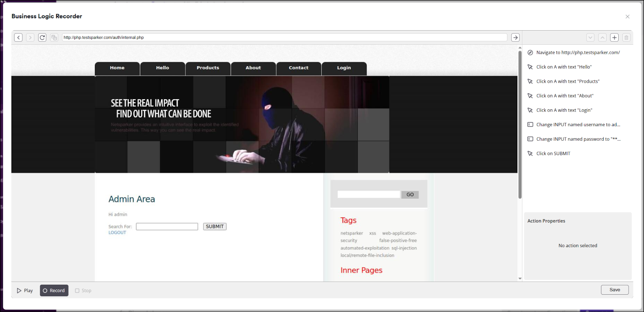Close the Business Logic Recorder dialog
This screenshot has height=312, width=644.
pyautogui.click(x=627, y=17)
